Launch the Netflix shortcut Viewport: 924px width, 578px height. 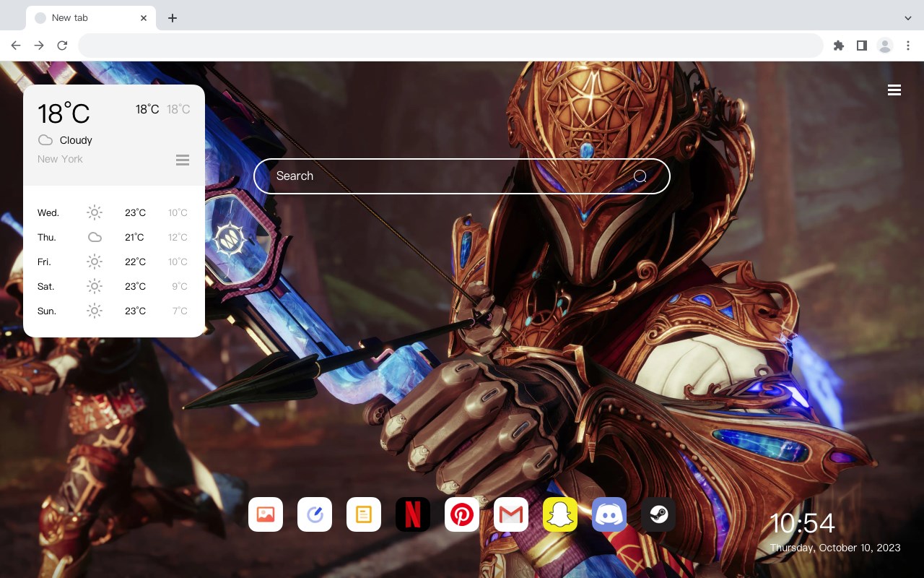413,514
